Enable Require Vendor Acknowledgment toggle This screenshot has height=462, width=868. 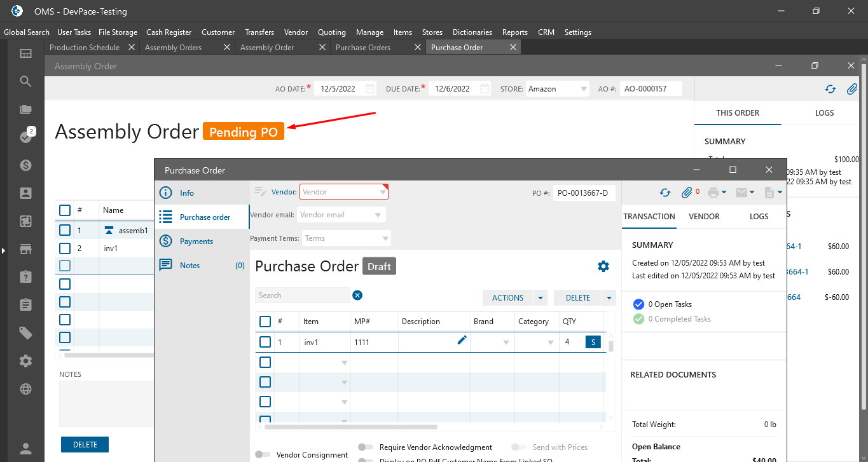click(366, 447)
